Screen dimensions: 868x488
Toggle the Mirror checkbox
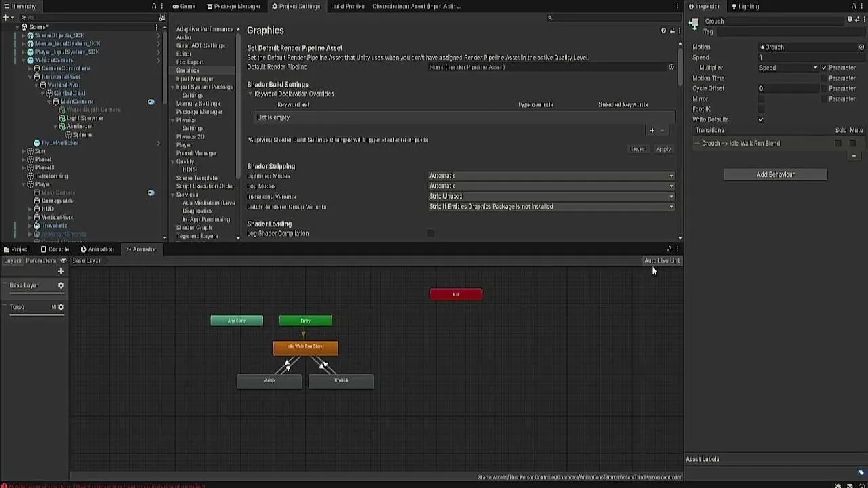click(x=761, y=99)
